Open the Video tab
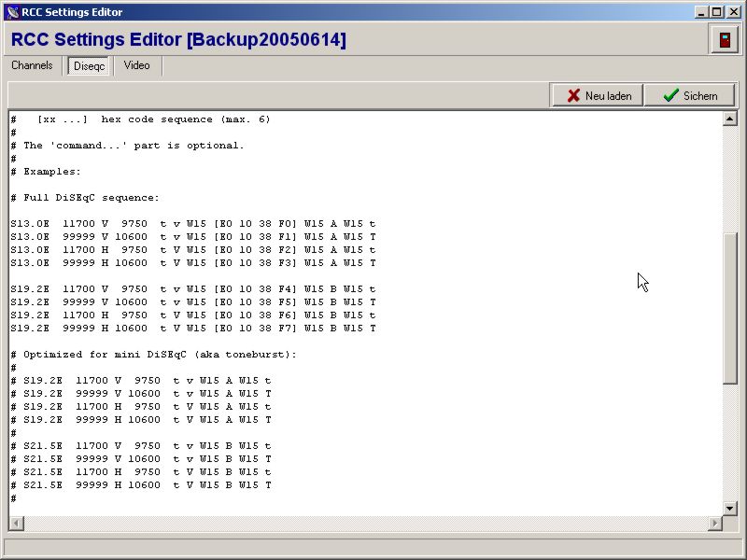Viewport: 747px width, 560px height. [x=136, y=65]
